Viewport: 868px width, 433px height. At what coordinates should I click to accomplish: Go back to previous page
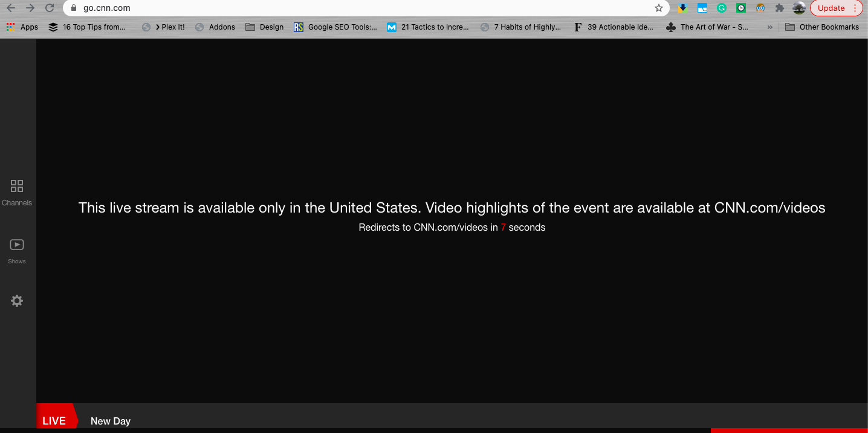tap(11, 8)
